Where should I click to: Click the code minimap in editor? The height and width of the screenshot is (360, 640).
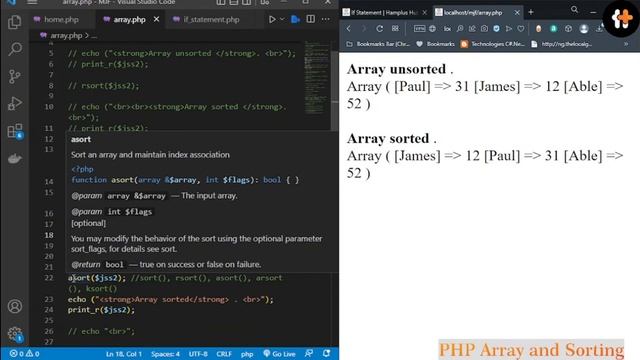tap(316, 78)
